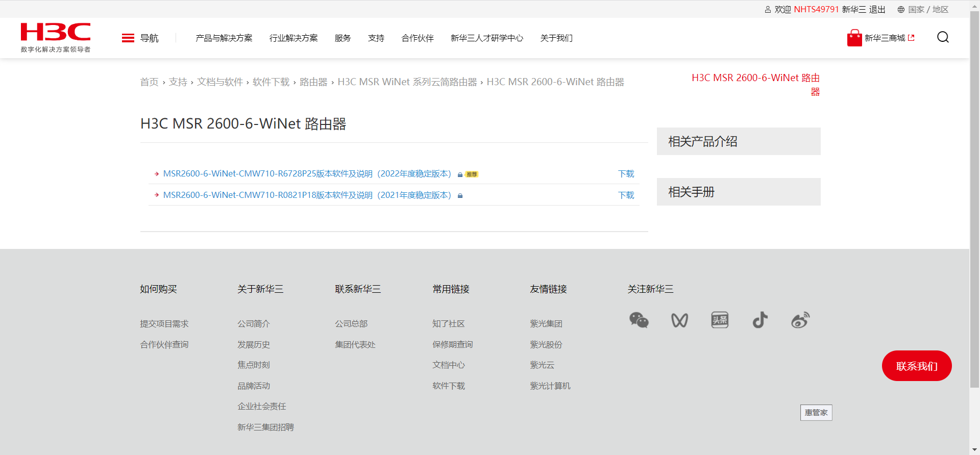Go to H3C MSR WiNet 系列云简路由器 breadcrumb

coord(407,82)
